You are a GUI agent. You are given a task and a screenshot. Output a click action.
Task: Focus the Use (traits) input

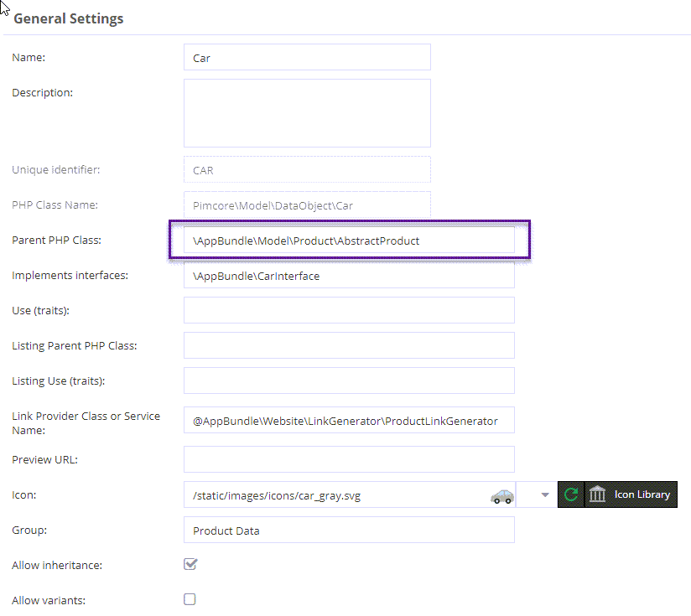click(349, 310)
